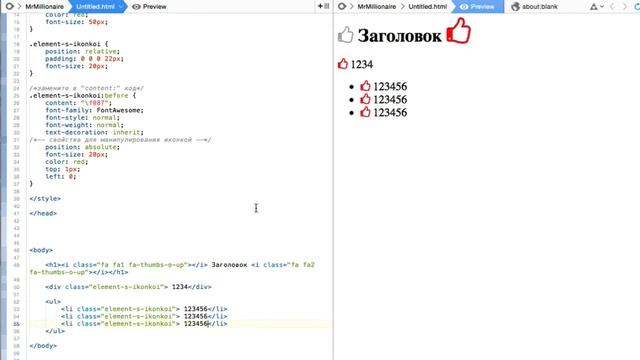Click the font-weight: normal line
Screen dimensions: 640x360
pyautogui.click(x=84, y=125)
